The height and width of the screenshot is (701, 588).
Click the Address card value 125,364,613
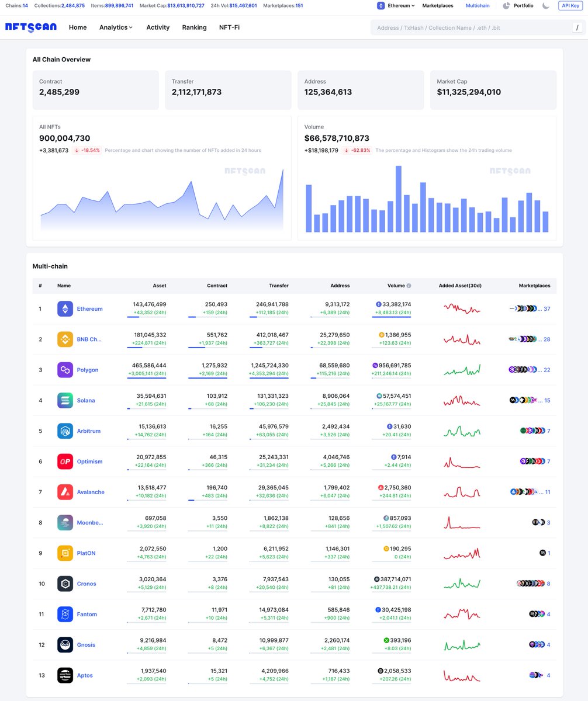point(328,92)
